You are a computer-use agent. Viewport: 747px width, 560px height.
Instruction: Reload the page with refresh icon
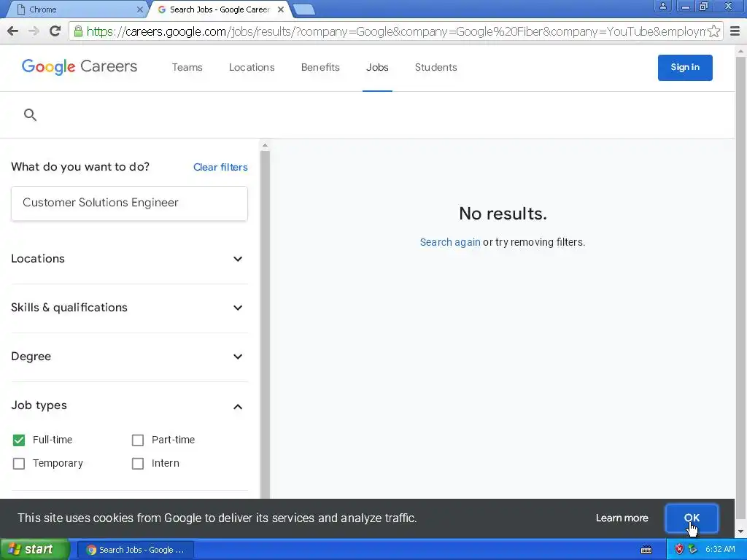[x=55, y=31]
